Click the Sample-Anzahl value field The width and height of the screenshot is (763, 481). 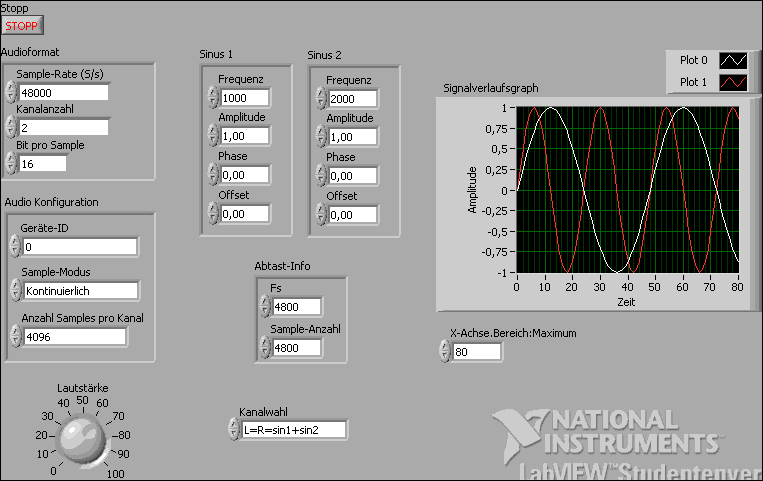click(297, 347)
